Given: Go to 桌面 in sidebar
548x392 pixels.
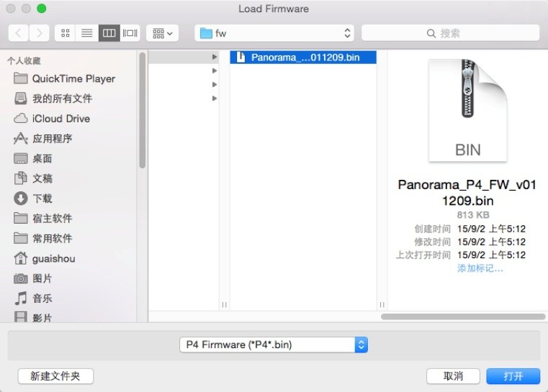Looking at the screenshot, I should [42, 159].
